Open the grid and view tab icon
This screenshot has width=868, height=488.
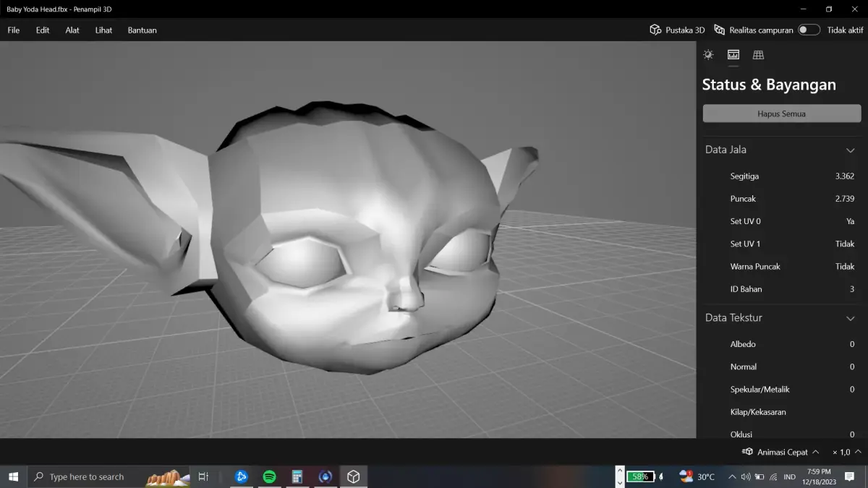coord(758,55)
